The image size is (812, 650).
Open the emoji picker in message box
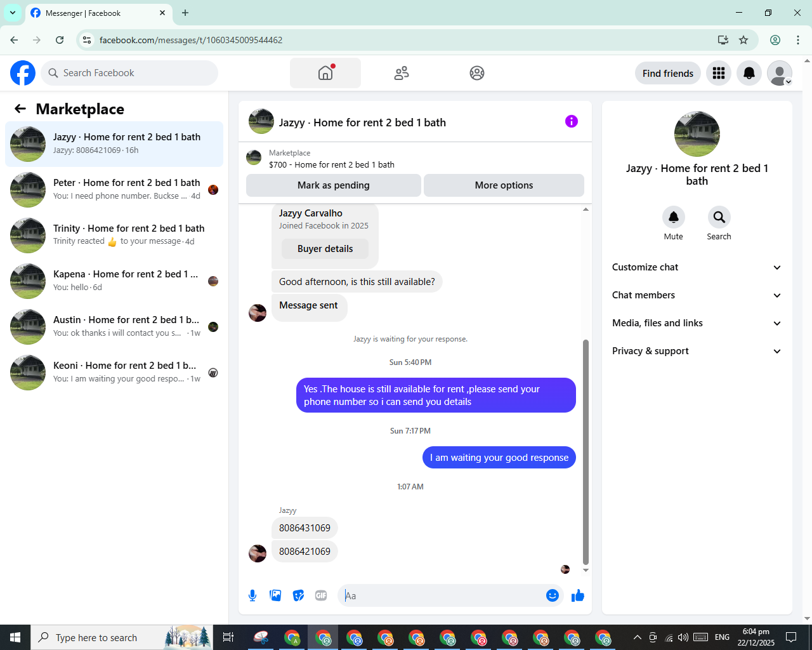click(x=553, y=595)
